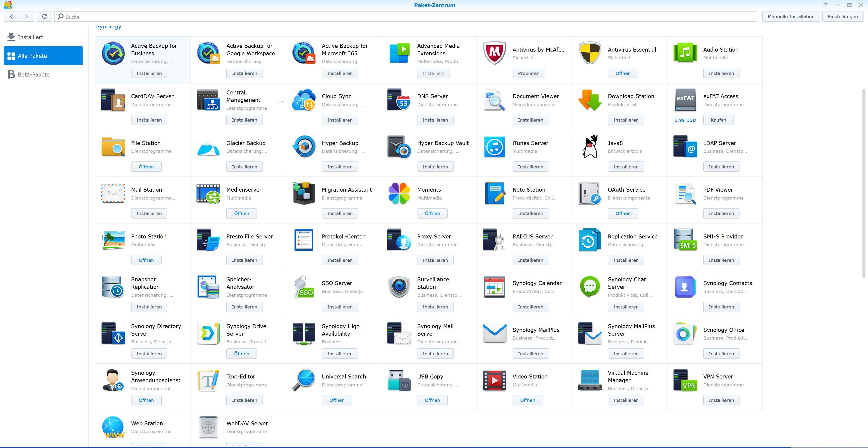Click the Active Backup for Business icon

tap(113, 53)
